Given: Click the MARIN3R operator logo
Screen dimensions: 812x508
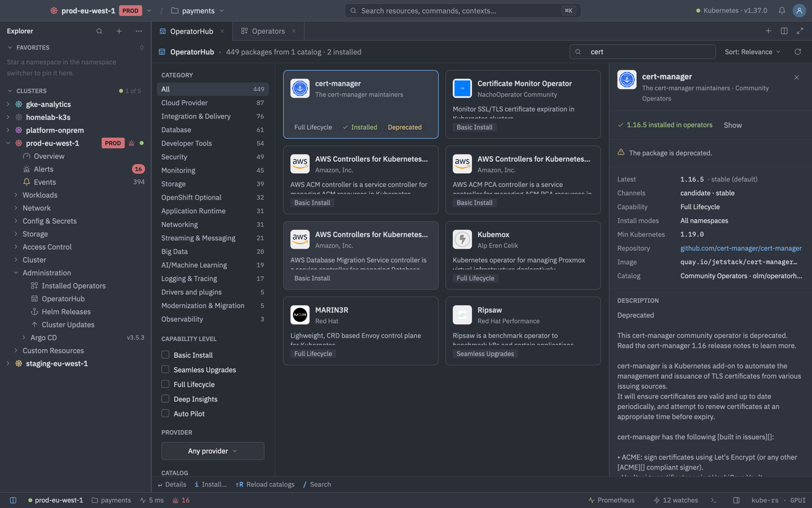Looking at the screenshot, I should pos(300,315).
